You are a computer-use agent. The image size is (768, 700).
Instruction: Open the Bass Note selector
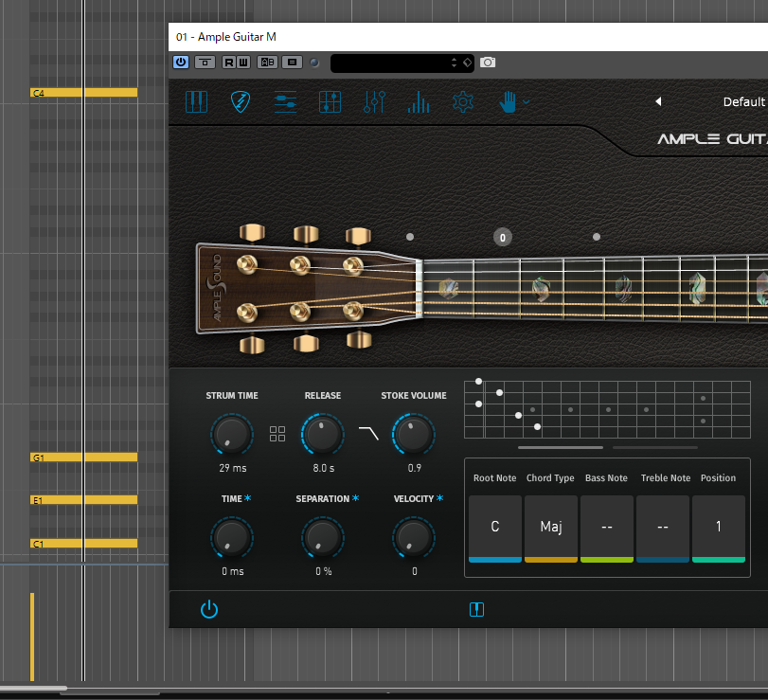click(x=606, y=529)
